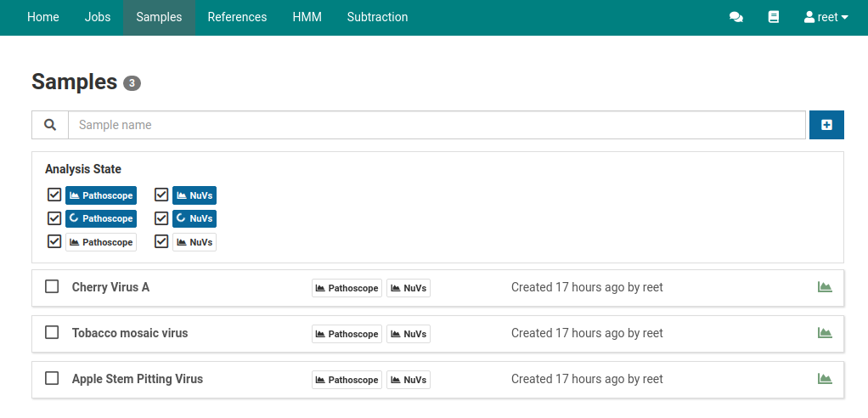Image resolution: width=868 pixels, height=418 pixels.
Task: Open quick analyze for Cherry Virus A
Action: click(x=824, y=287)
